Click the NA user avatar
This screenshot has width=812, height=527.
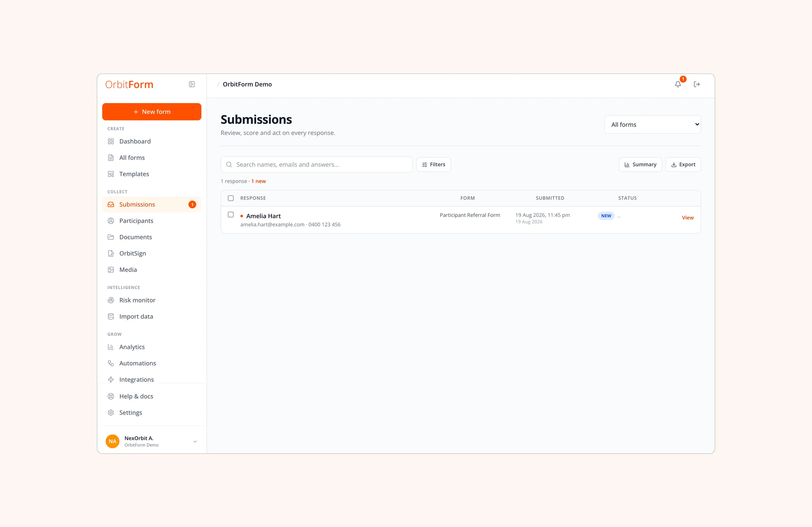tap(113, 441)
